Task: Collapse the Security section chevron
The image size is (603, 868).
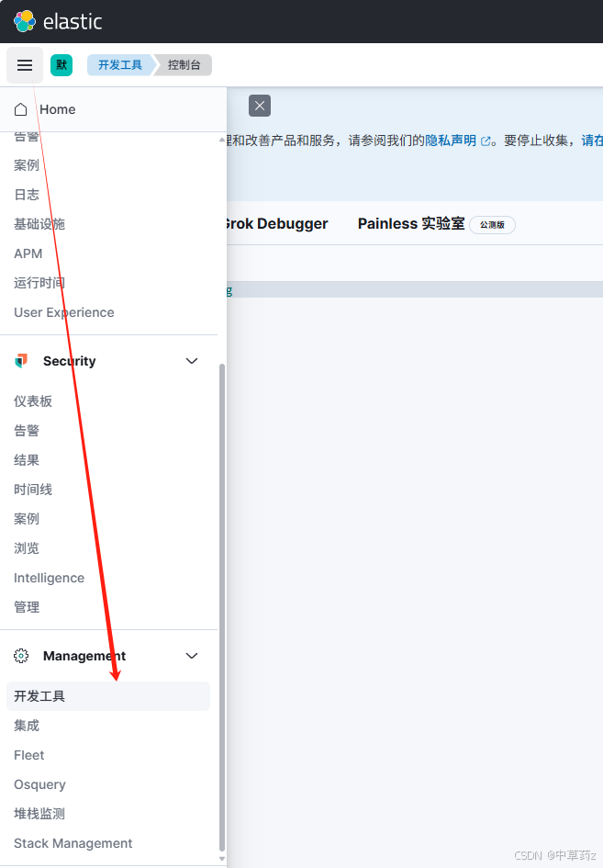Action: (x=192, y=361)
